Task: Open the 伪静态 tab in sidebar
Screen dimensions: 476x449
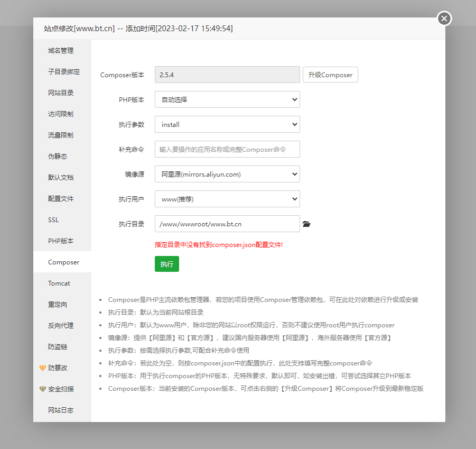Action: [x=58, y=157]
